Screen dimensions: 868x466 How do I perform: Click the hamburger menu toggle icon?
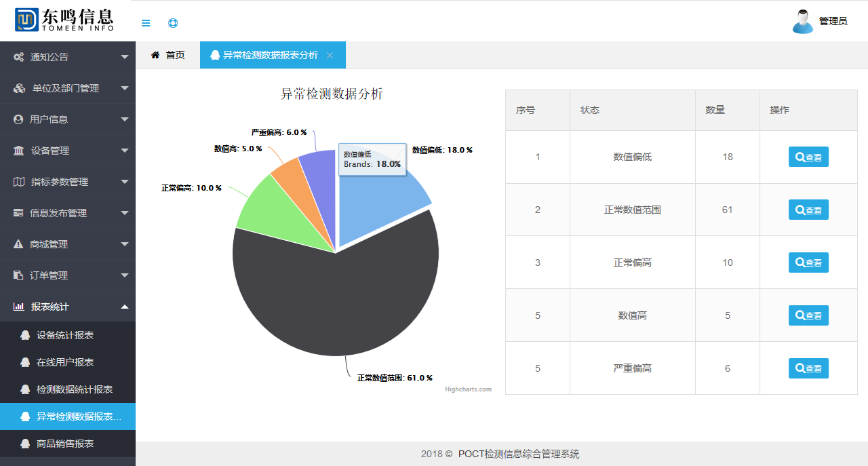(146, 23)
